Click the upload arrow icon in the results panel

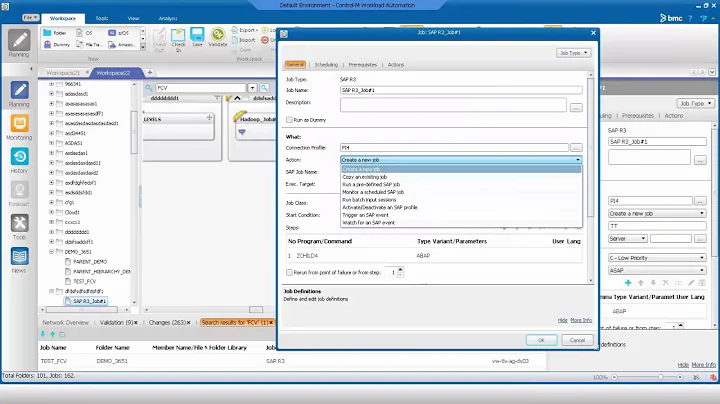(52, 334)
